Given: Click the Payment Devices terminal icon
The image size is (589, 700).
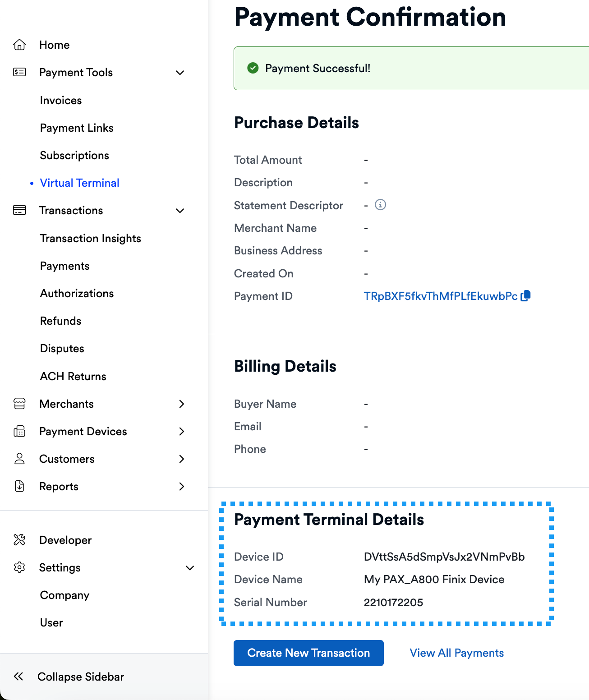Looking at the screenshot, I should coord(19,431).
